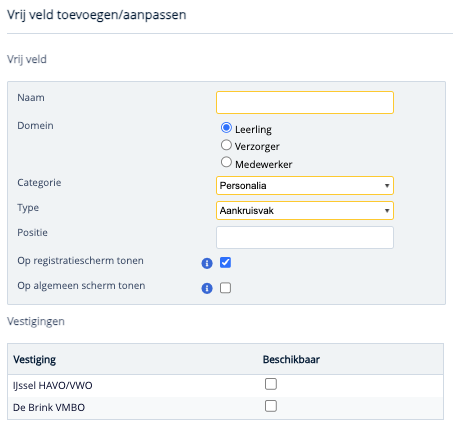This screenshot has width=453, height=430.
Task: Click the info icon for registratiescherm tonen
Action: tap(207, 263)
